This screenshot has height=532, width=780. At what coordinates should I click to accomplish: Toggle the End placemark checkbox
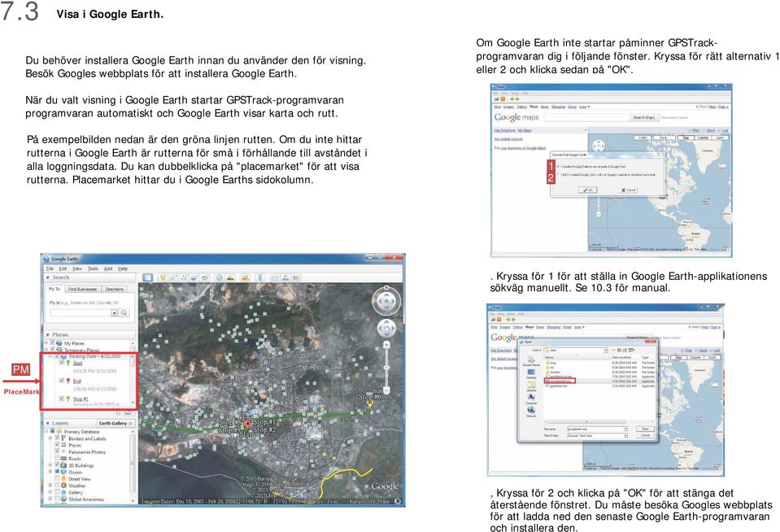click(x=62, y=381)
